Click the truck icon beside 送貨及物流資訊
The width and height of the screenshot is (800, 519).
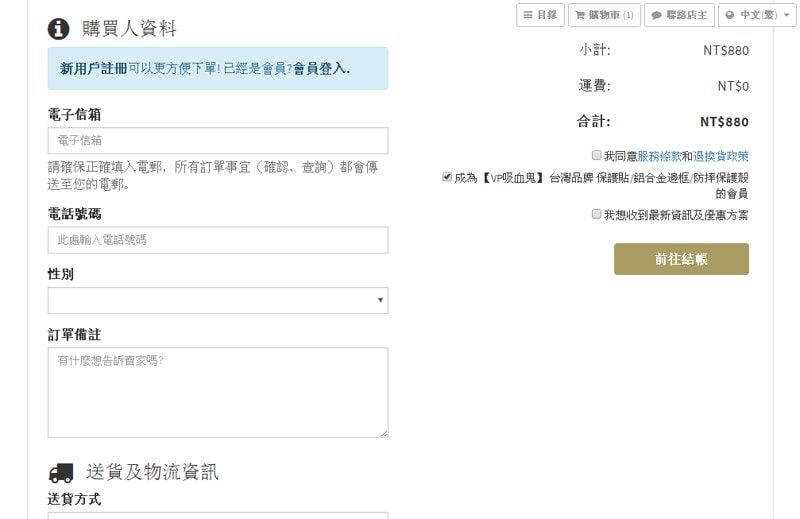[61, 473]
